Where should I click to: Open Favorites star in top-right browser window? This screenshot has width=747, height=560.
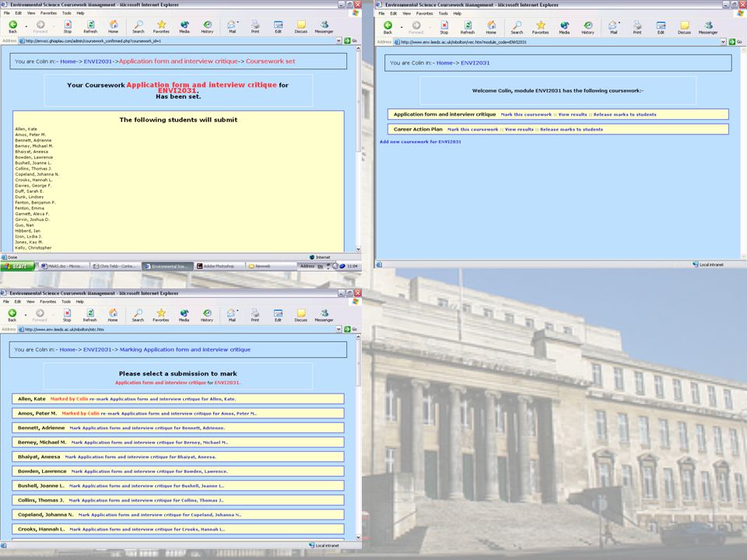tap(541, 28)
